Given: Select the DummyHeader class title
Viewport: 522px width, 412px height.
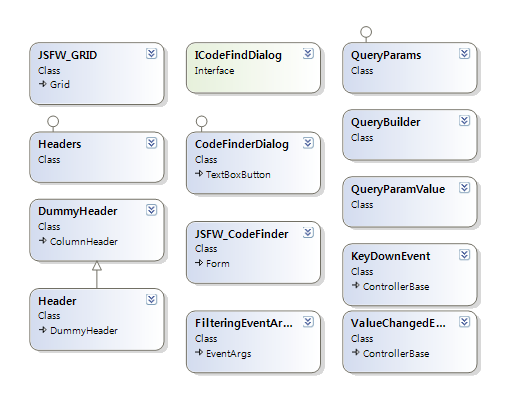Looking at the screenshot, I should tap(78, 212).
